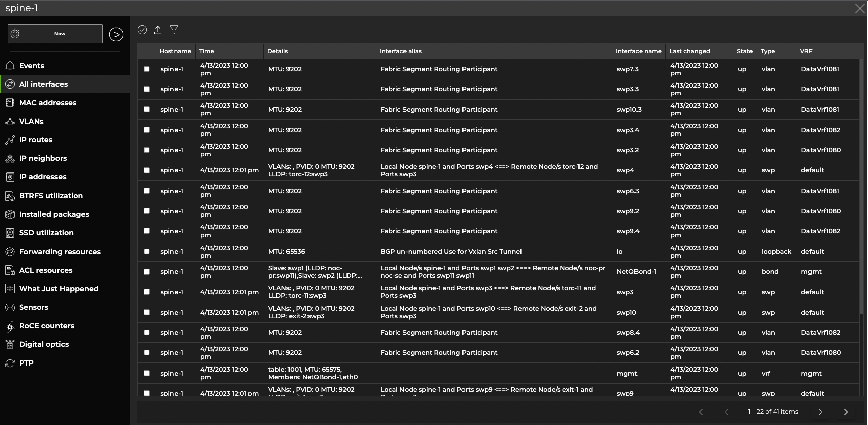Click the export upload icon

[158, 30]
